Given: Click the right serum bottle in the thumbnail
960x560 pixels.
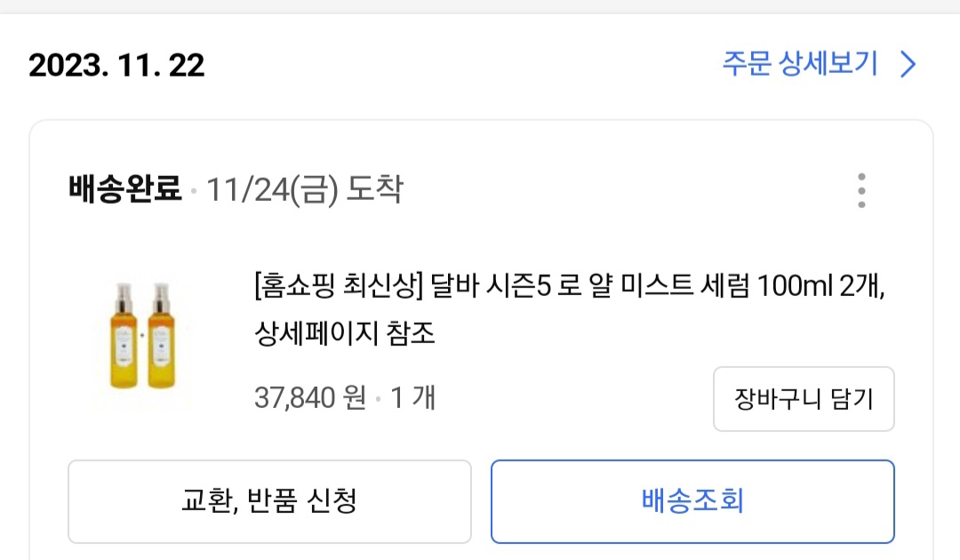Looking at the screenshot, I should point(161,336).
